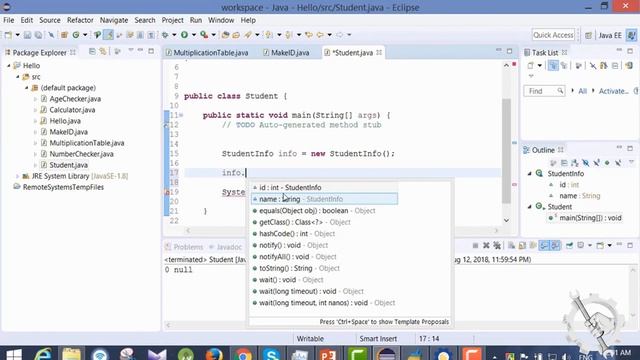Click Collapse All in Package Explorer
The height and width of the screenshot is (360, 640).
pyautogui.click(x=92, y=51)
